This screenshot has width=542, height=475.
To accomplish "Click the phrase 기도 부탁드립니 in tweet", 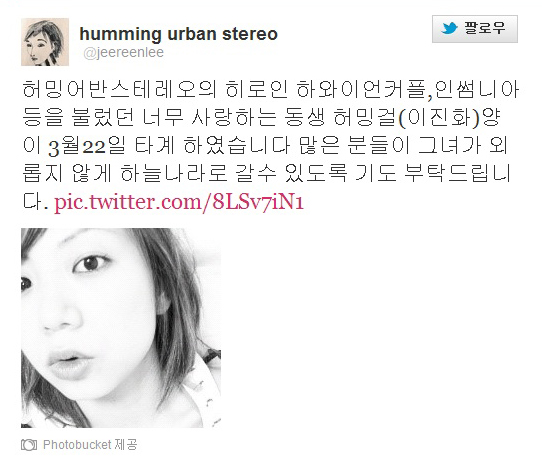I will tap(433, 173).
